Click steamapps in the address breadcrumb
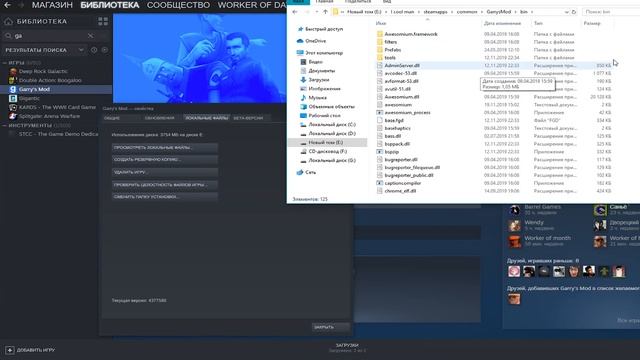This screenshot has width=640, height=360. (435, 12)
